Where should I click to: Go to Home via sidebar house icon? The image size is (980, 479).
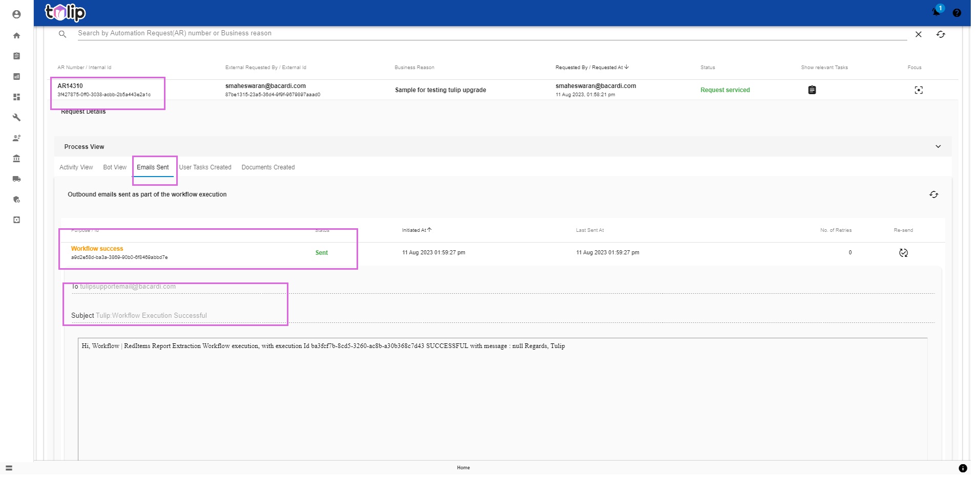16,35
